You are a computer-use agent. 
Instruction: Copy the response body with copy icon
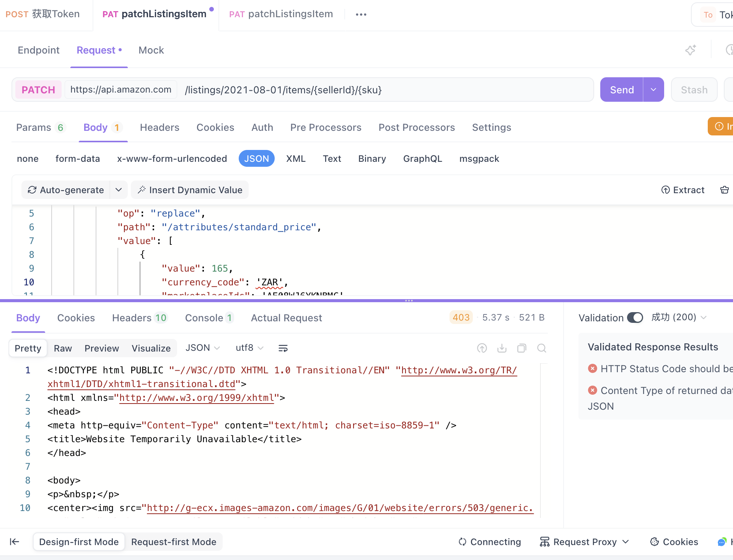[x=521, y=348]
